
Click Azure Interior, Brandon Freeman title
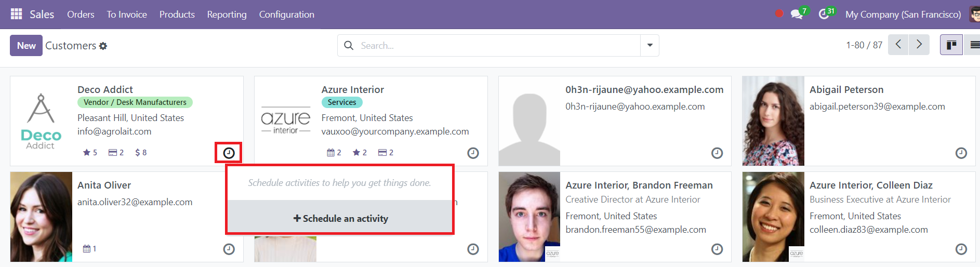point(639,185)
